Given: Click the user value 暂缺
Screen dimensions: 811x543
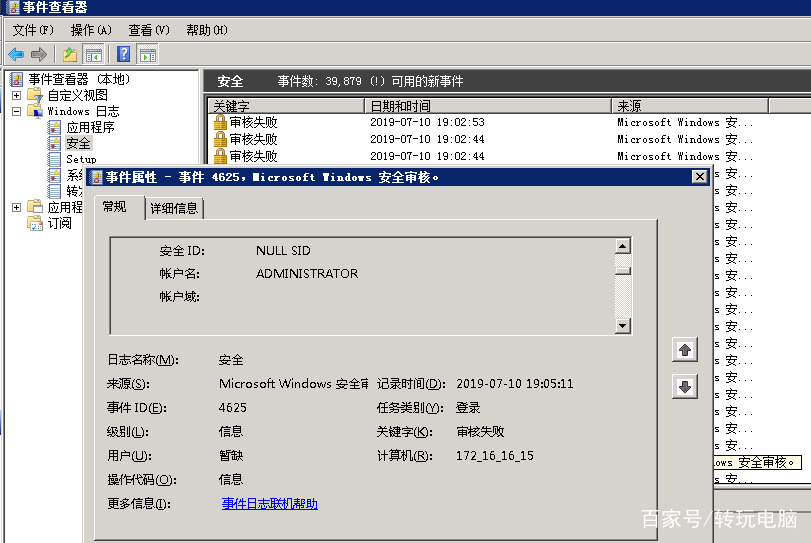Looking at the screenshot, I should coord(231,456).
